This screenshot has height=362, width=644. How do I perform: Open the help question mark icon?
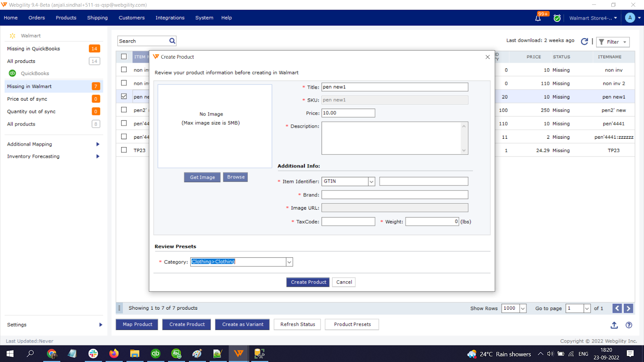(629, 325)
